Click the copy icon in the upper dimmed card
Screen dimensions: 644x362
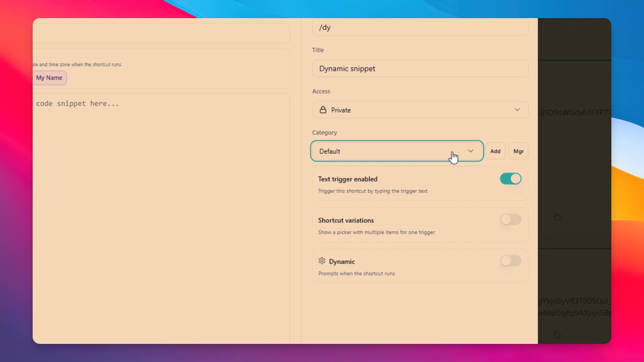click(x=557, y=217)
